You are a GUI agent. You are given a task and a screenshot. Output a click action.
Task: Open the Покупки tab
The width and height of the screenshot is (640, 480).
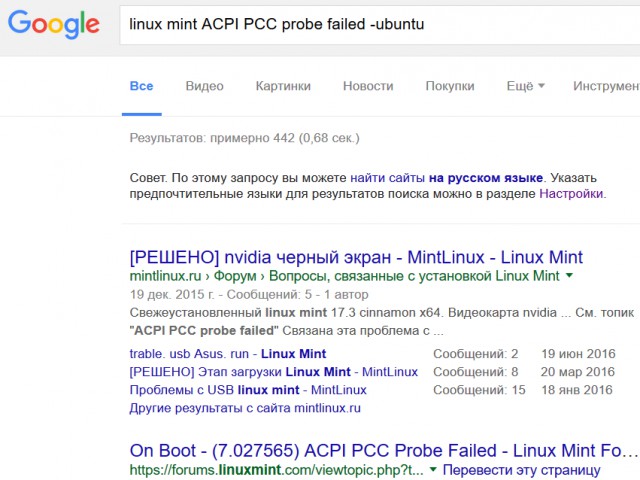pos(450,86)
